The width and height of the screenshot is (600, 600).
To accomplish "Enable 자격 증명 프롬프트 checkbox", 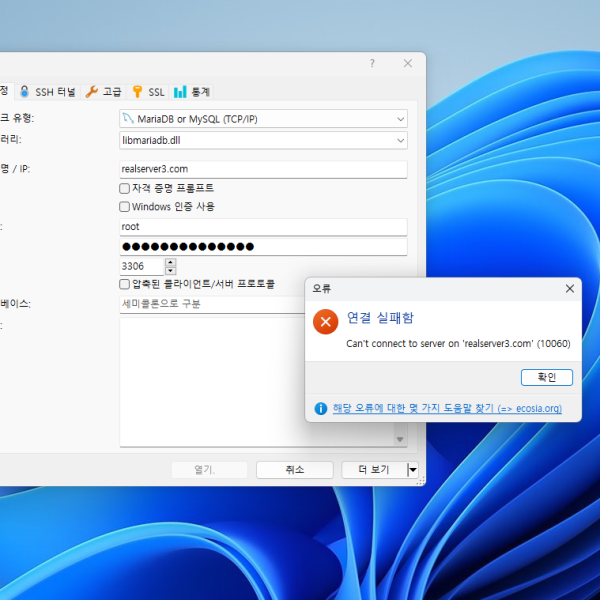I will coord(124,188).
